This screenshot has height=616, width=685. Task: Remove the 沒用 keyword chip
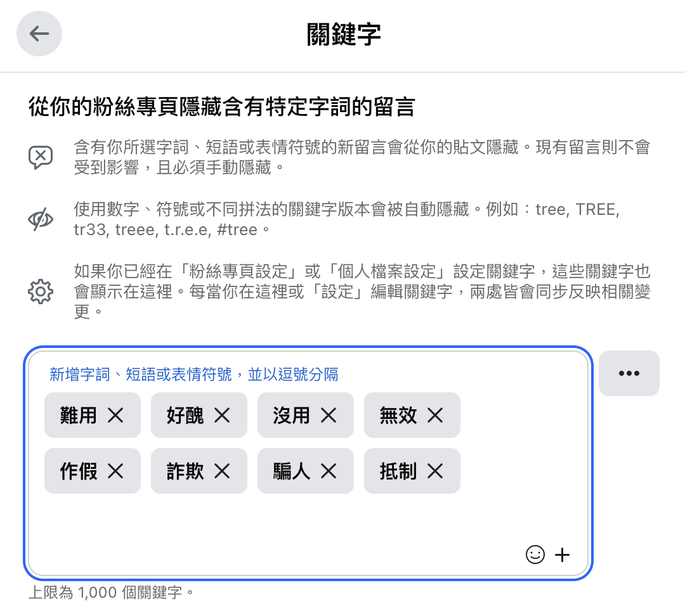[x=329, y=415]
